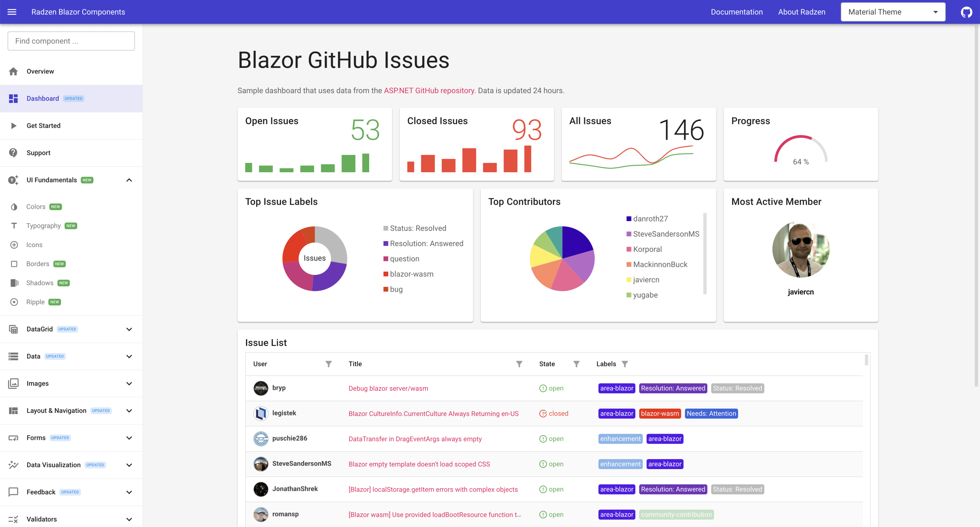Screen dimensions: 980x527
Task: Click the Forms input icon
Action: pos(13,438)
